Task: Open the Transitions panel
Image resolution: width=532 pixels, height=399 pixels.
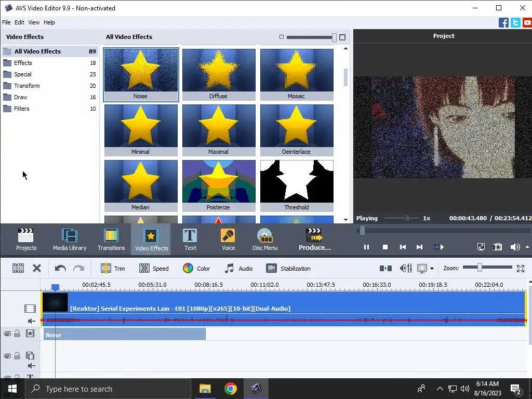Action: [111, 240]
